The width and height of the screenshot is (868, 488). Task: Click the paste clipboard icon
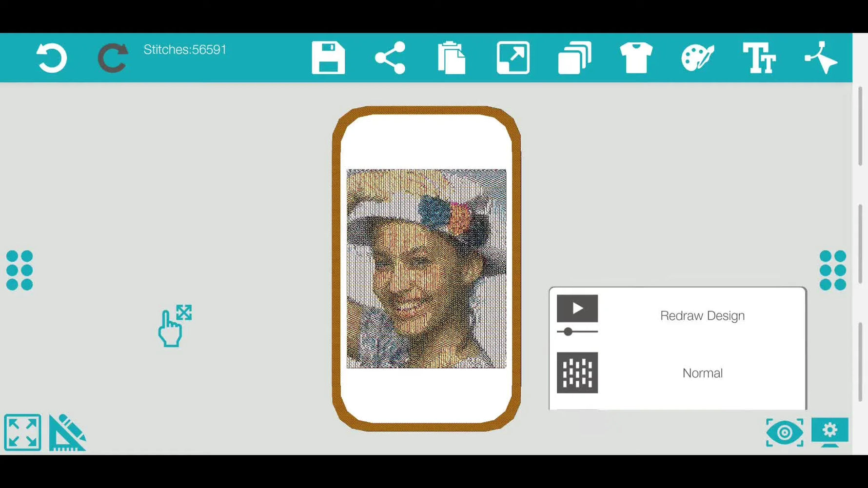452,58
